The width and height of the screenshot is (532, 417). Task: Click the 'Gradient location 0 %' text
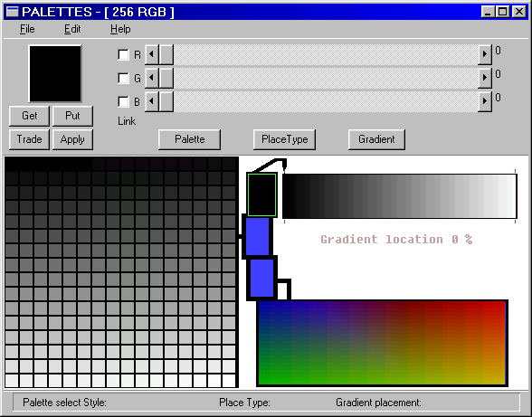(396, 240)
